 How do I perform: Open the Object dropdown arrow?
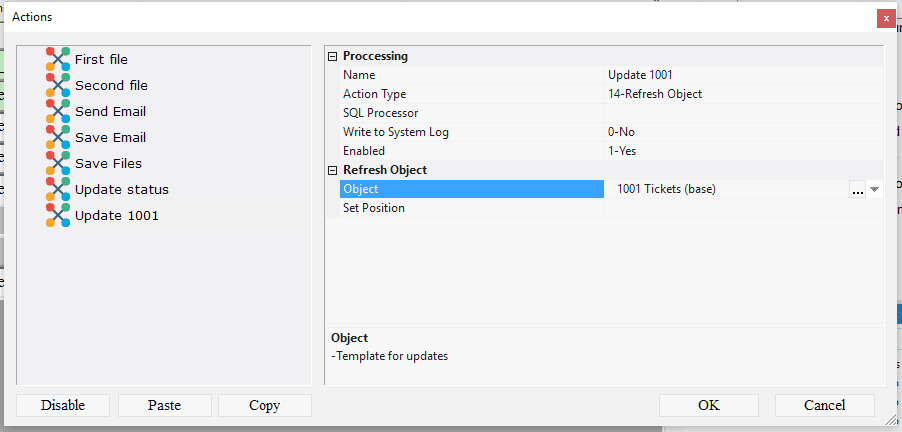[874, 189]
